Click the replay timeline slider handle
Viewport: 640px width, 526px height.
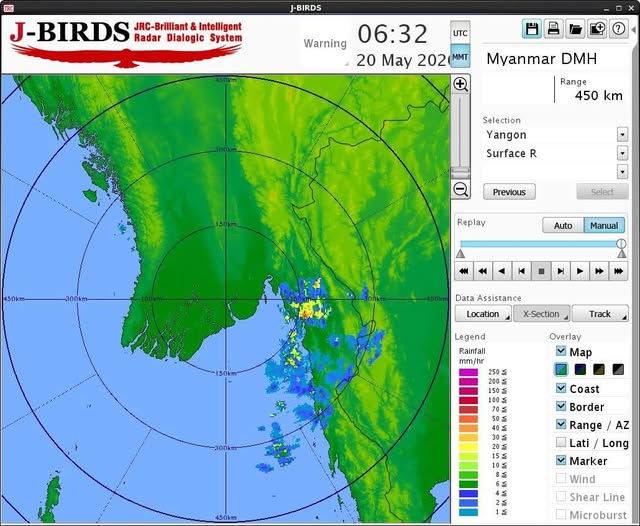coord(621,244)
